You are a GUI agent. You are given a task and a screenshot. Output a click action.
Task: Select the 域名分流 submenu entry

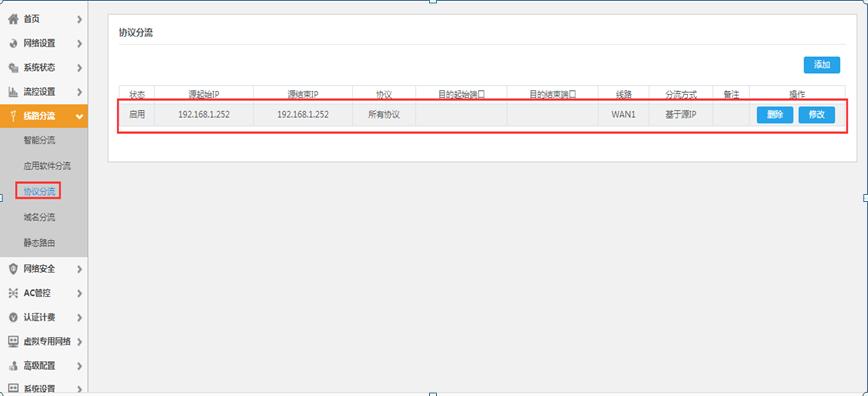coord(39,217)
